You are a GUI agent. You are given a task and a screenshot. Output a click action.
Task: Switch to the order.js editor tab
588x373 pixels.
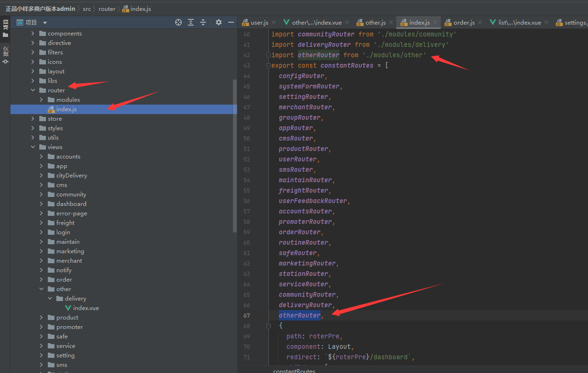459,22
